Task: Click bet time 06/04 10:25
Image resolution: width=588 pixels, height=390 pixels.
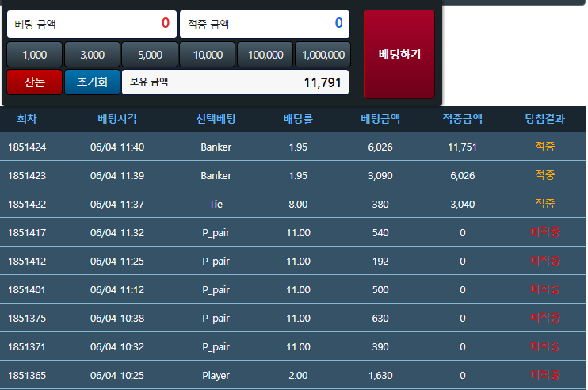Action: point(117,375)
